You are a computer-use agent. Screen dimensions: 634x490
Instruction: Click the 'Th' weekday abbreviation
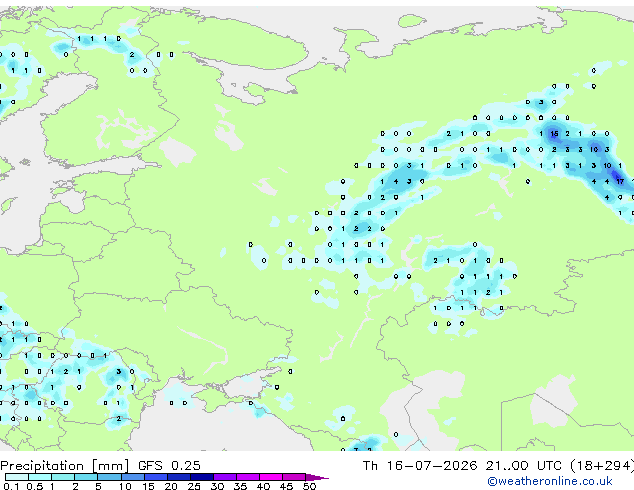point(370,466)
